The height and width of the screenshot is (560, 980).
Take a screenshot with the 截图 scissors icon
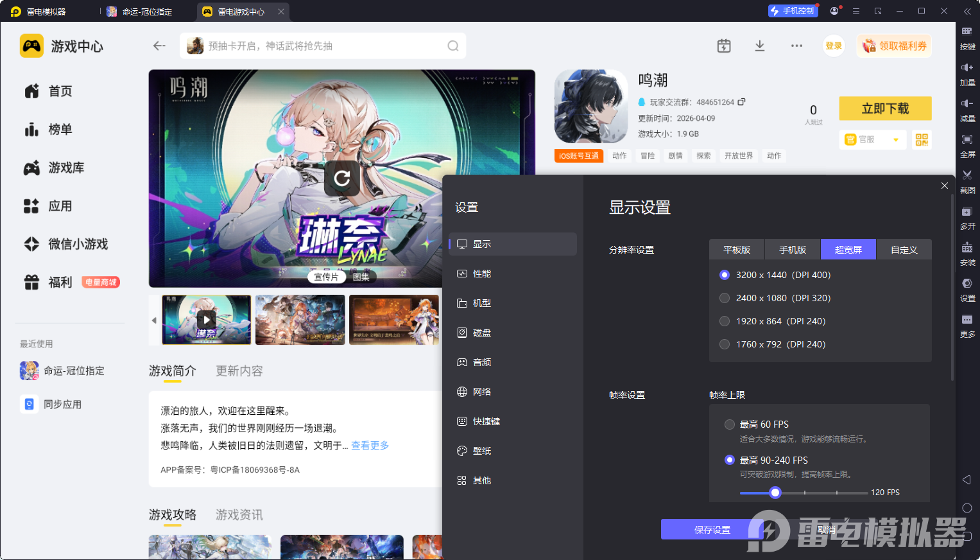click(967, 175)
